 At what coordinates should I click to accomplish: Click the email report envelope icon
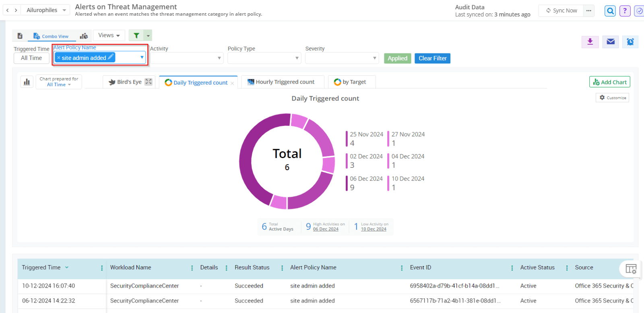611,42
